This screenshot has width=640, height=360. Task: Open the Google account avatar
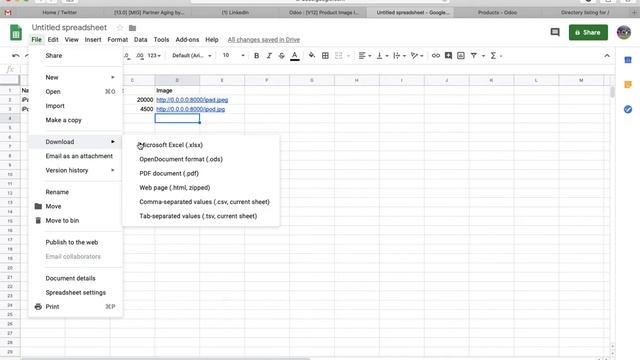pyautogui.click(x=624, y=32)
